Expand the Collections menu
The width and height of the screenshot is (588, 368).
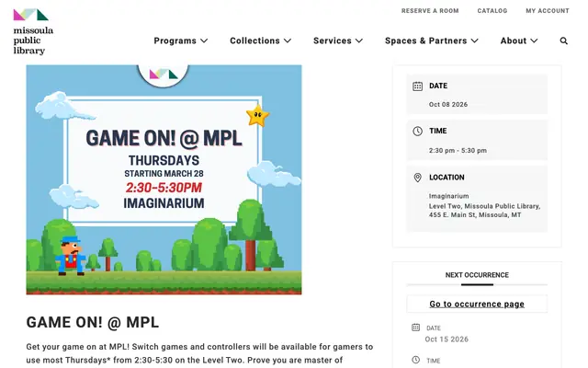[260, 40]
